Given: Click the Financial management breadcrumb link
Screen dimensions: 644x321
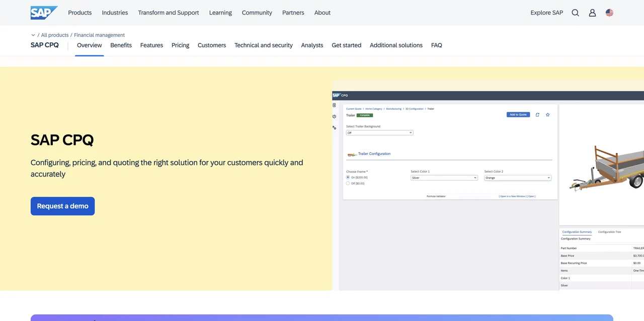Looking at the screenshot, I should click(99, 35).
